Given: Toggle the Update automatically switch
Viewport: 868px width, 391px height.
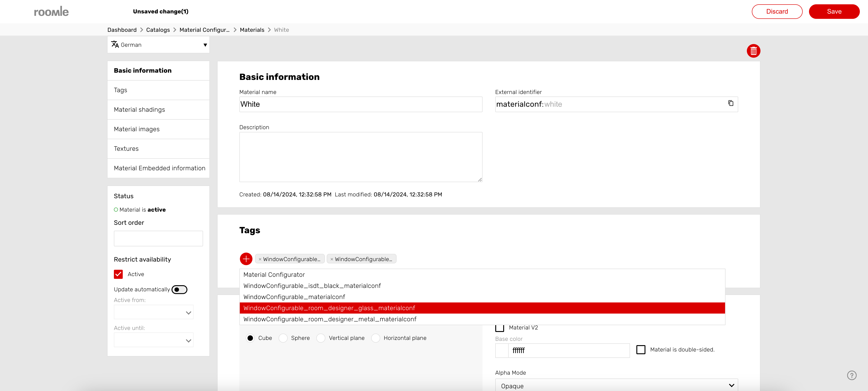Looking at the screenshot, I should coord(179,290).
